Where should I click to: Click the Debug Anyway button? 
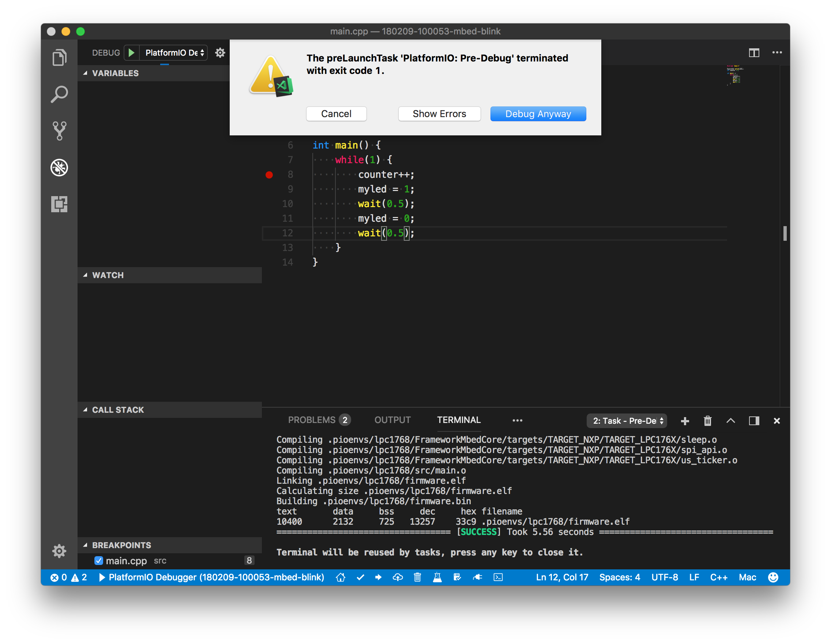click(x=538, y=113)
